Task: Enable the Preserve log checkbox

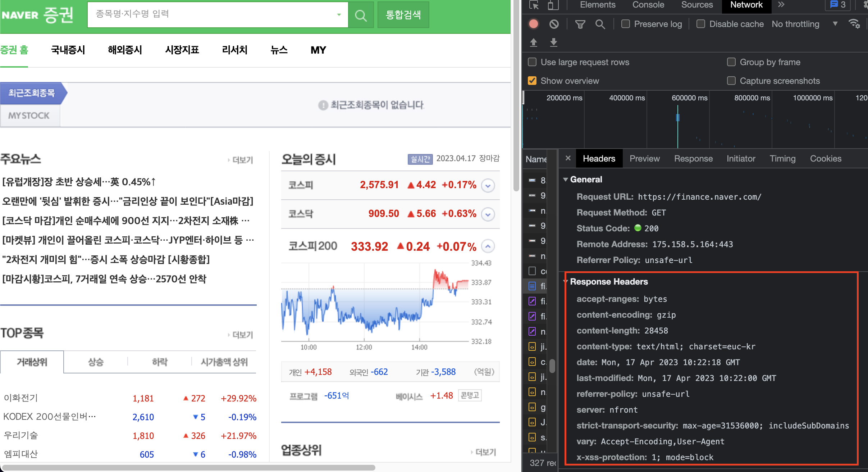Action: pos(626,24)
